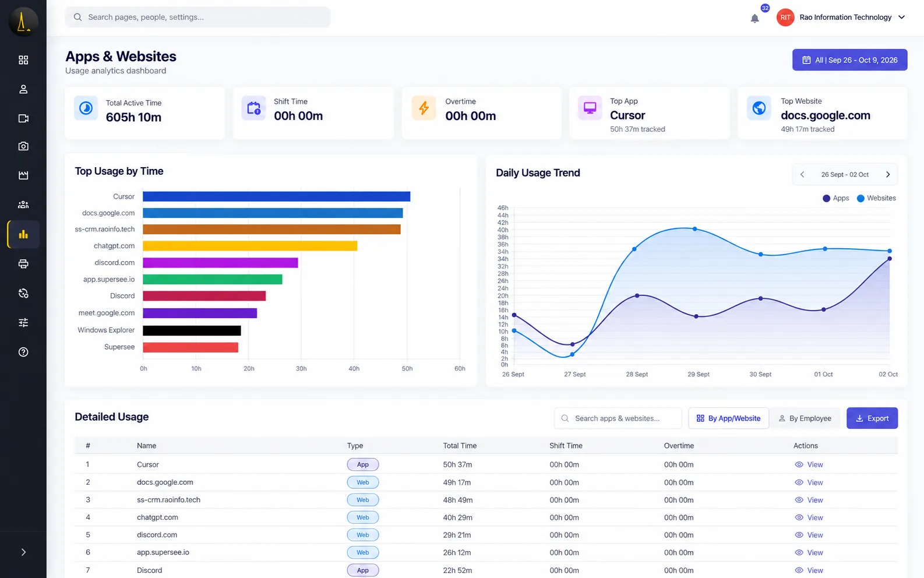
Task: Click the app logo at top of sidebar
Action: (23, 22)
